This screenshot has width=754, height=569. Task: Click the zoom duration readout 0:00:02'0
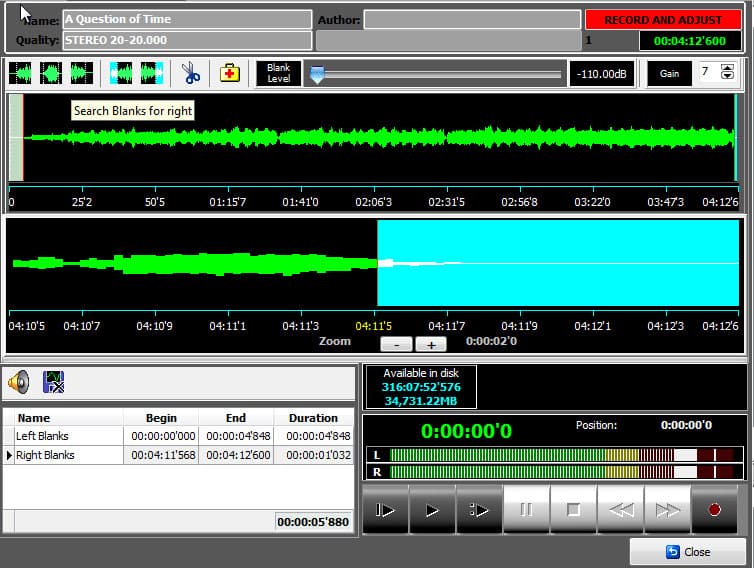tap(491, 341)
